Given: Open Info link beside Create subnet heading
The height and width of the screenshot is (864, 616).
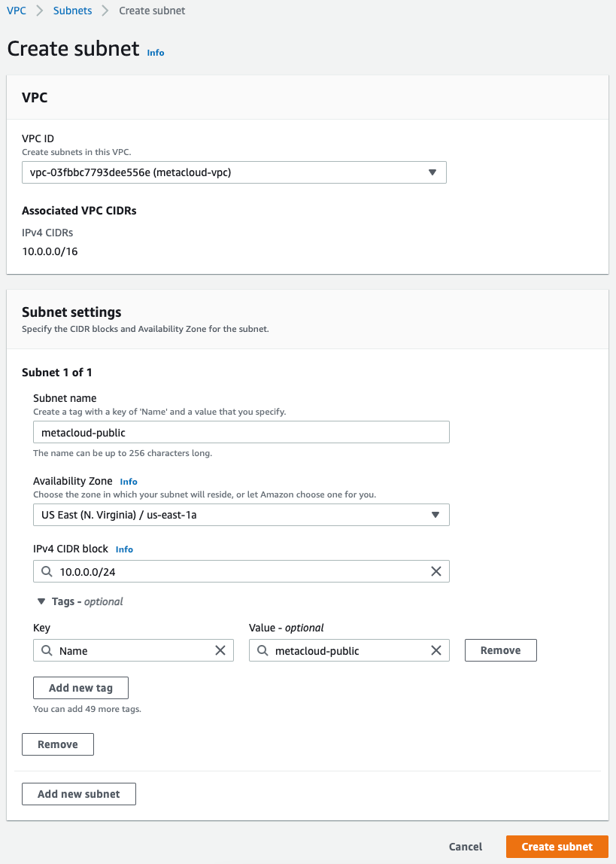Looking at the screenshot, I should point(156,53).
